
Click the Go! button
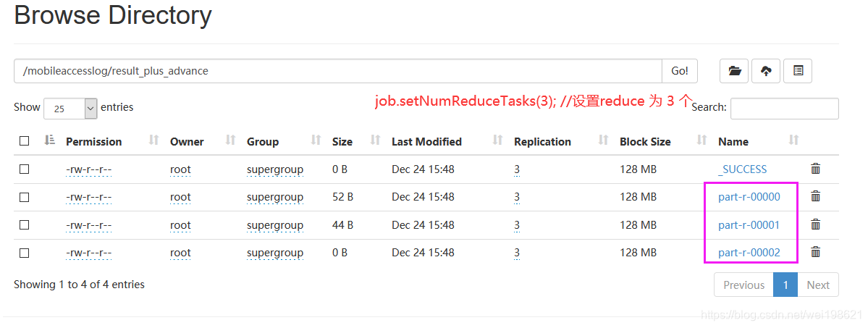[680, 71]
